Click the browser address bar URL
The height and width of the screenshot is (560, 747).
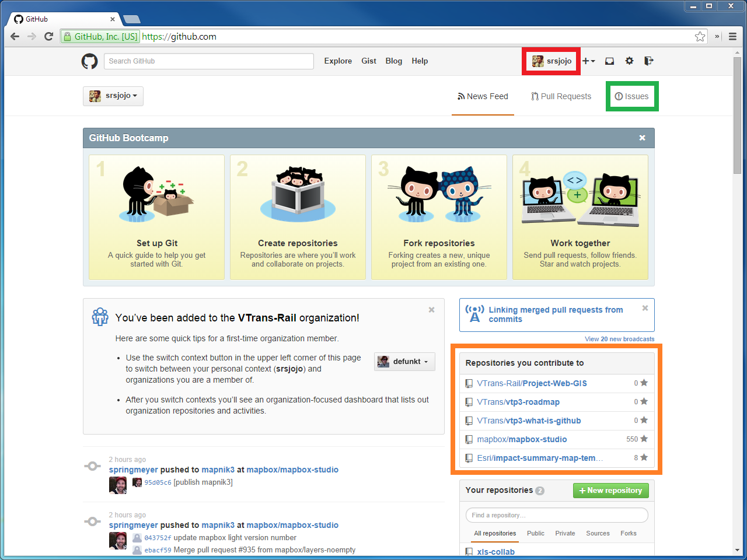(x=179, y=36)
